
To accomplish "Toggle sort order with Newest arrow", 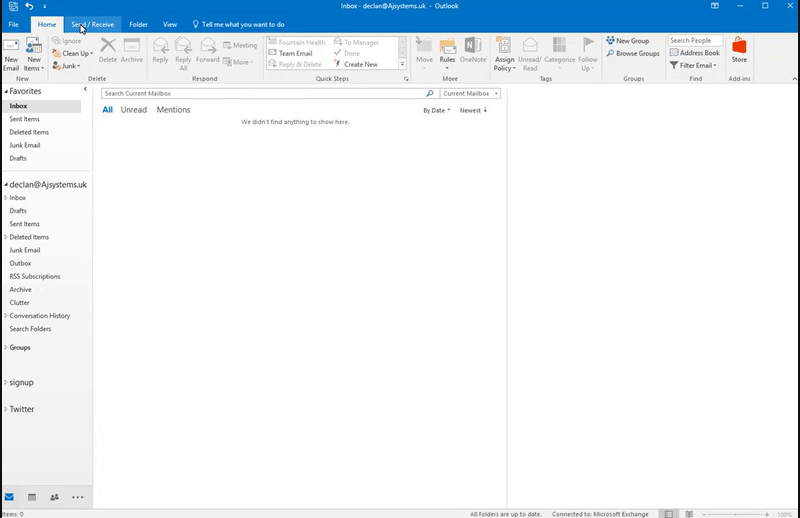I will (473, 111).
